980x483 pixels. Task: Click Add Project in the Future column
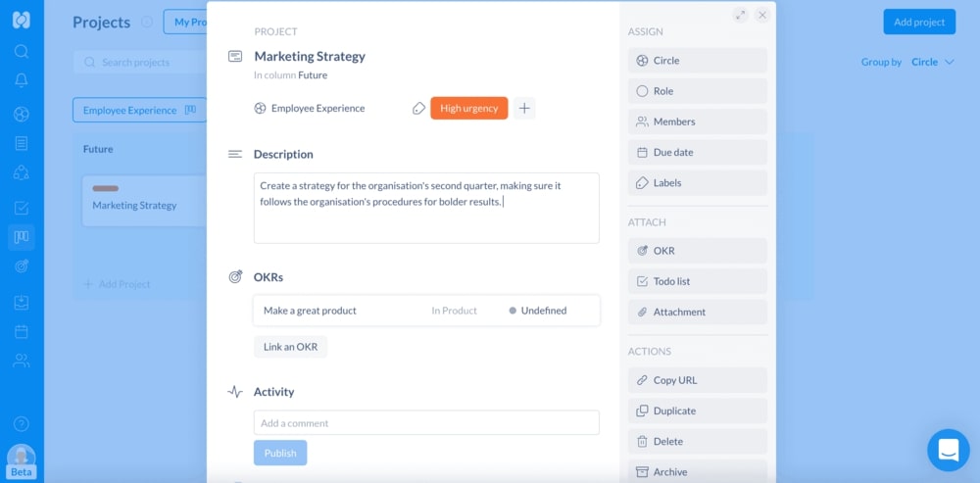coord(117,284)
